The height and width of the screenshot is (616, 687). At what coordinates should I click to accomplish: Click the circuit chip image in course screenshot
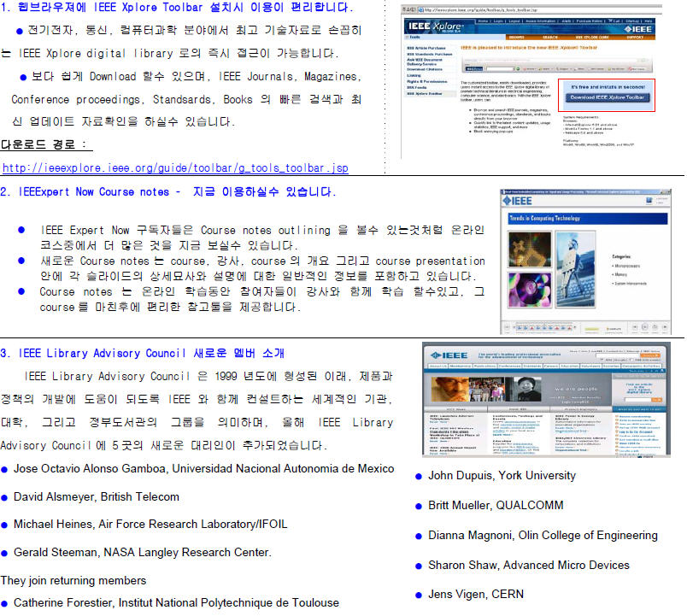point(530,249)
